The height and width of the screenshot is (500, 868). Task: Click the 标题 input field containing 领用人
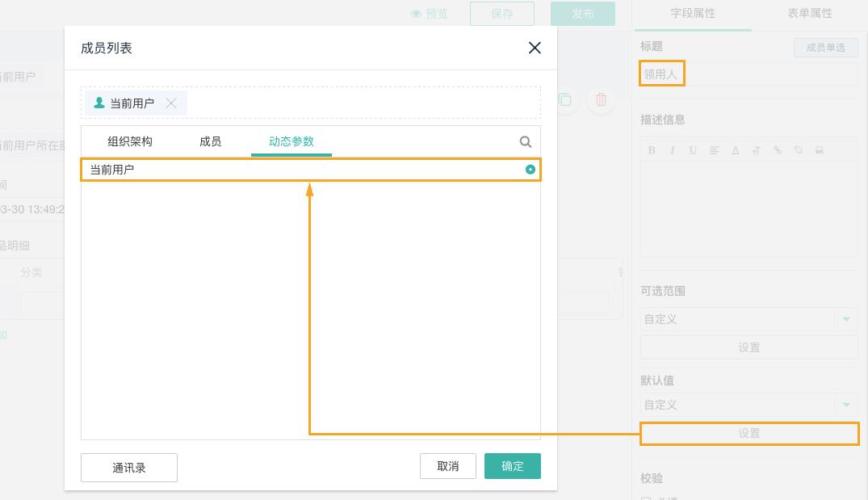(748, 74)
